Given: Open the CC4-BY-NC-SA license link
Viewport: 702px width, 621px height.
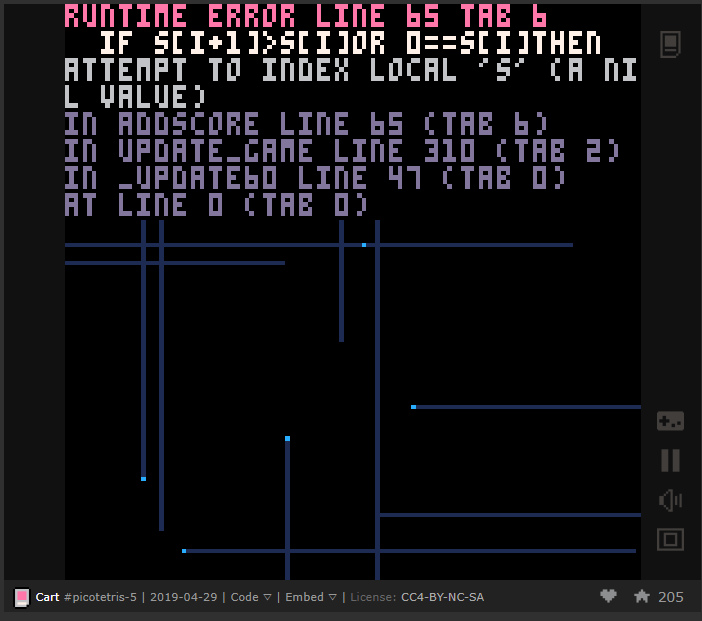Looking at the screenshot, I should (442, 597).
